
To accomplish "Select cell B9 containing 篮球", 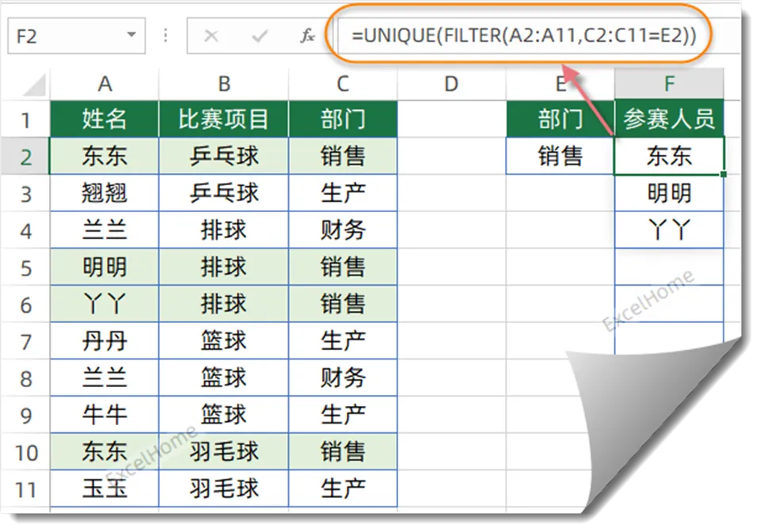I will 223,415.
